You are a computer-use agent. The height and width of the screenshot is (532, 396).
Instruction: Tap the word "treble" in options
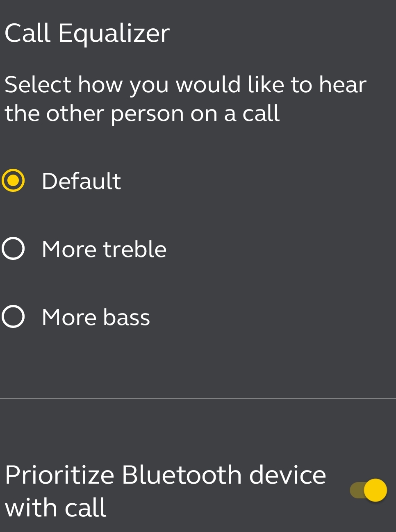click(x=134, y=249)
